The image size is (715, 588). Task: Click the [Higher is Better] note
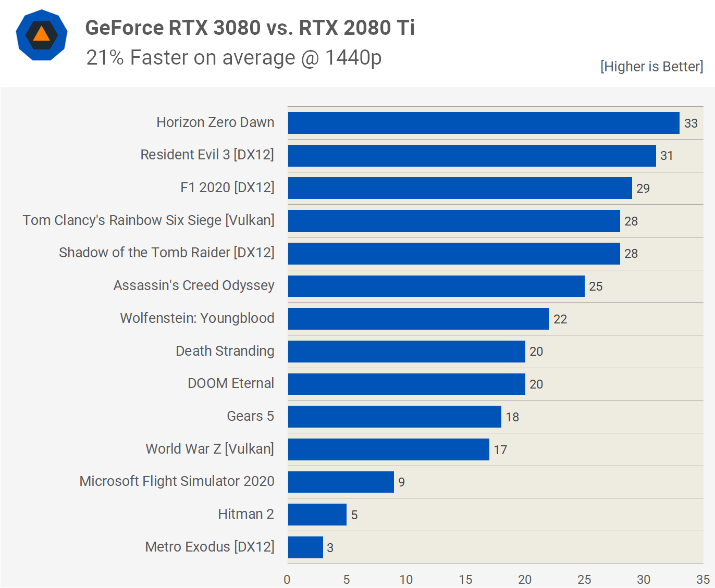pos(651,67)
